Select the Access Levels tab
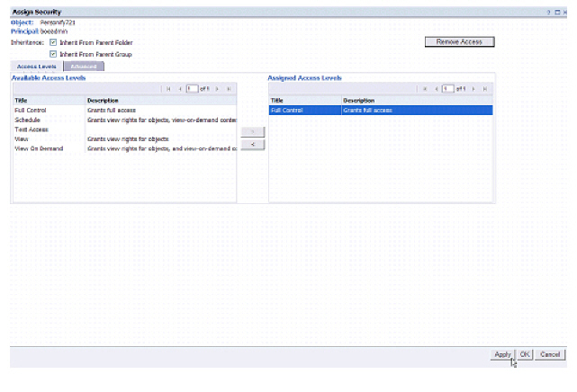 (x=38, y=67)
